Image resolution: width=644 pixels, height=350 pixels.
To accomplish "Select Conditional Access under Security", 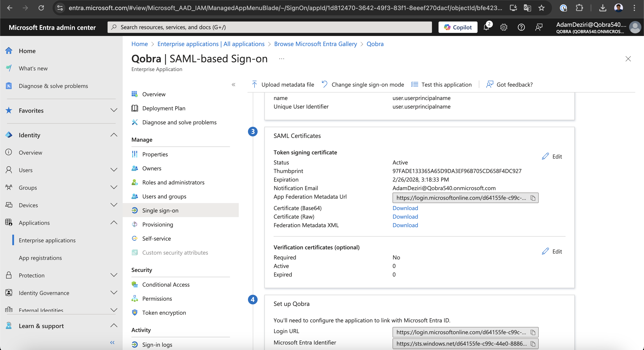I will point(166,285).
